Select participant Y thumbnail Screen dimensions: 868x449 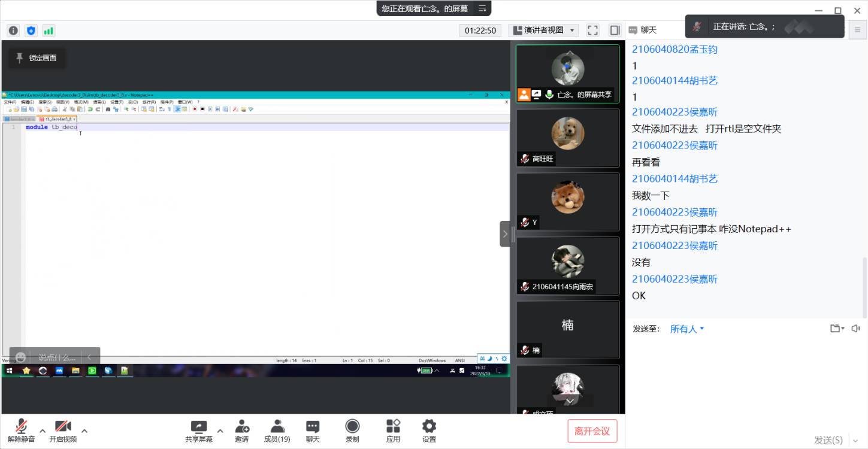(x=567, y=202)
